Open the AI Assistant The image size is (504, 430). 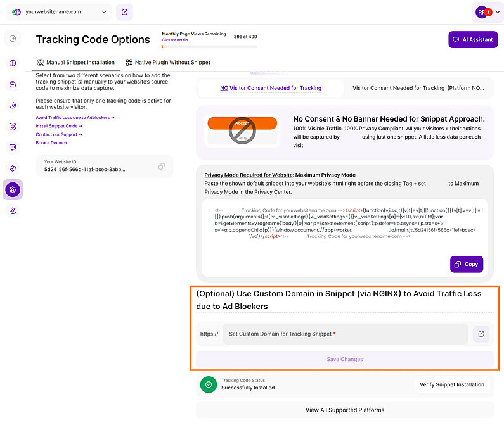[x=472, y=39]
